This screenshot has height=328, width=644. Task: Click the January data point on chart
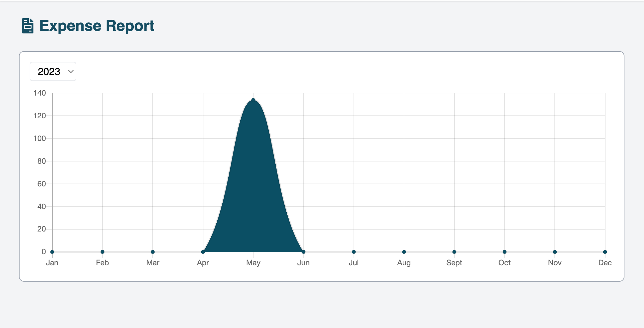(x=52, y=252)
